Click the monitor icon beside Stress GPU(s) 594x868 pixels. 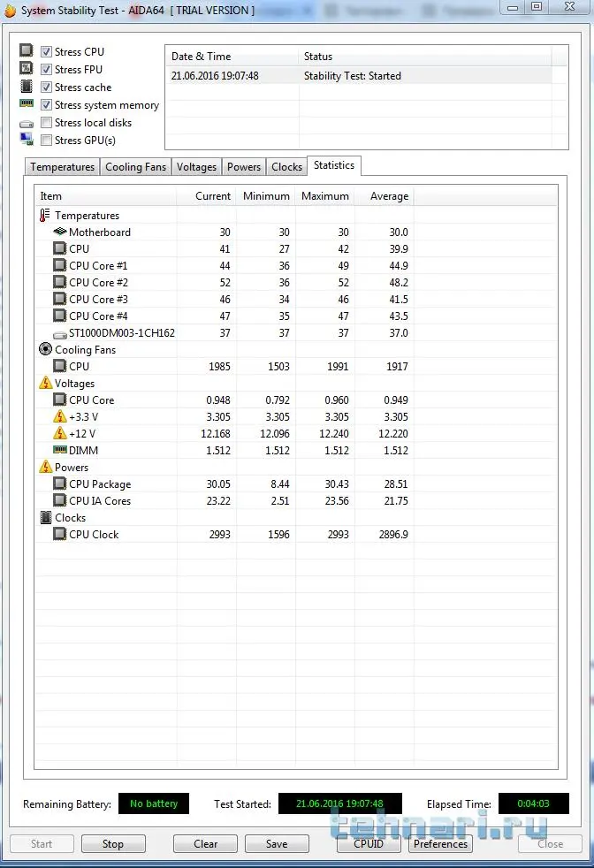click(x=26, y=139)
